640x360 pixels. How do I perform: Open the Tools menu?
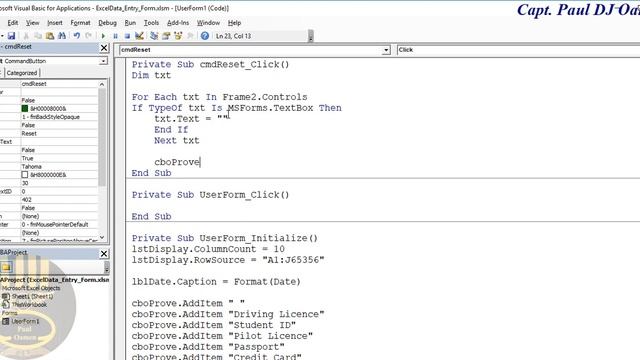151,23
